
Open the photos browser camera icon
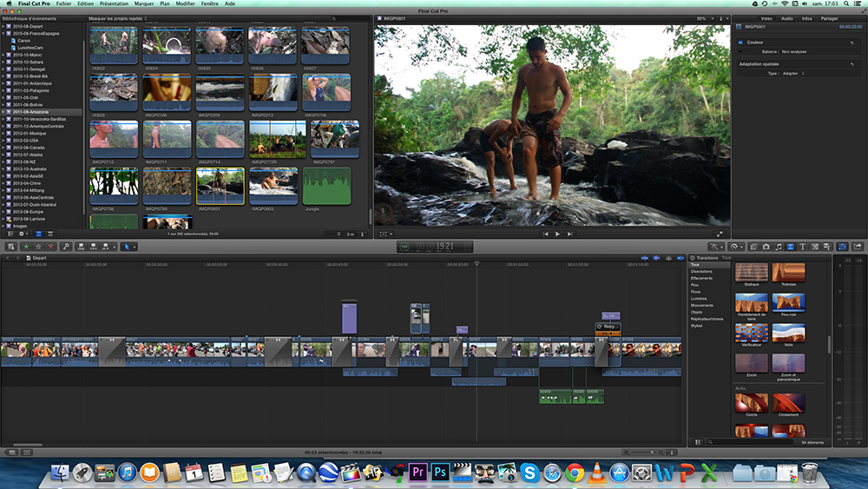766,247
